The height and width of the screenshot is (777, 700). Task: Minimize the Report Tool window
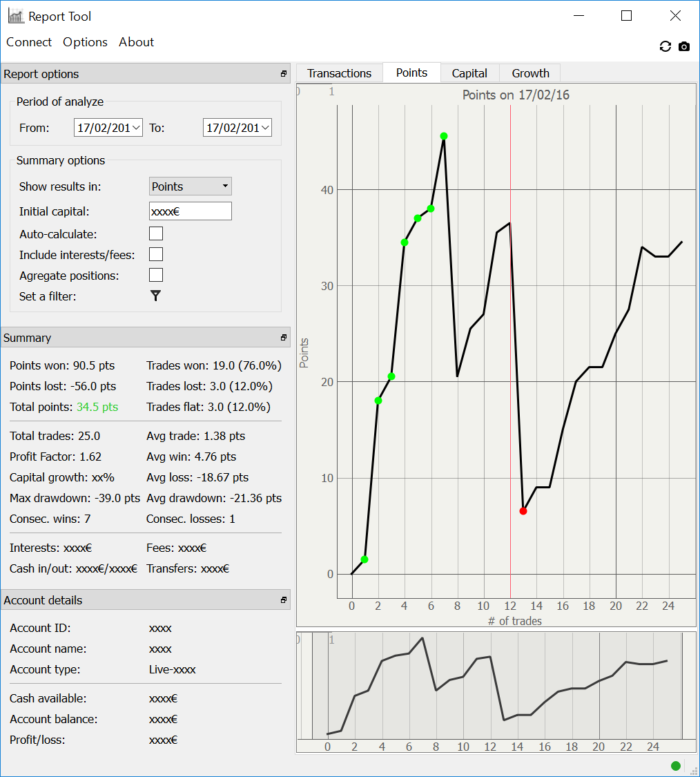point(579,16)
